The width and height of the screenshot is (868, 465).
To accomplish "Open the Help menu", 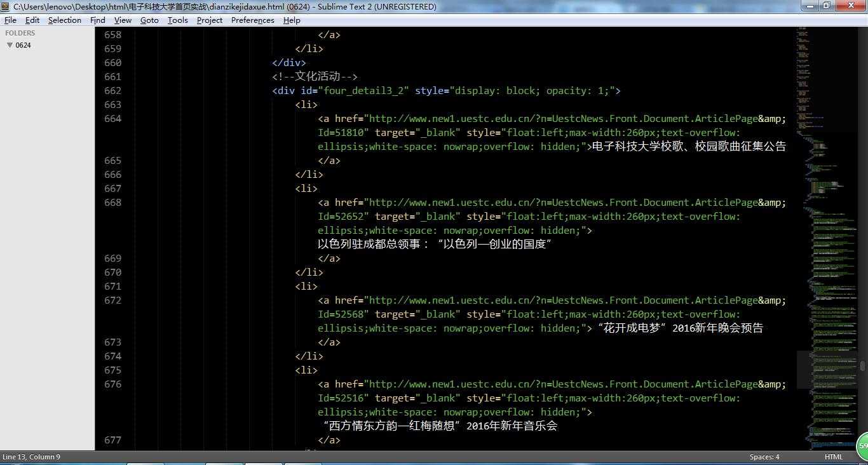I will pyautogui.click(x=292, y=20).
